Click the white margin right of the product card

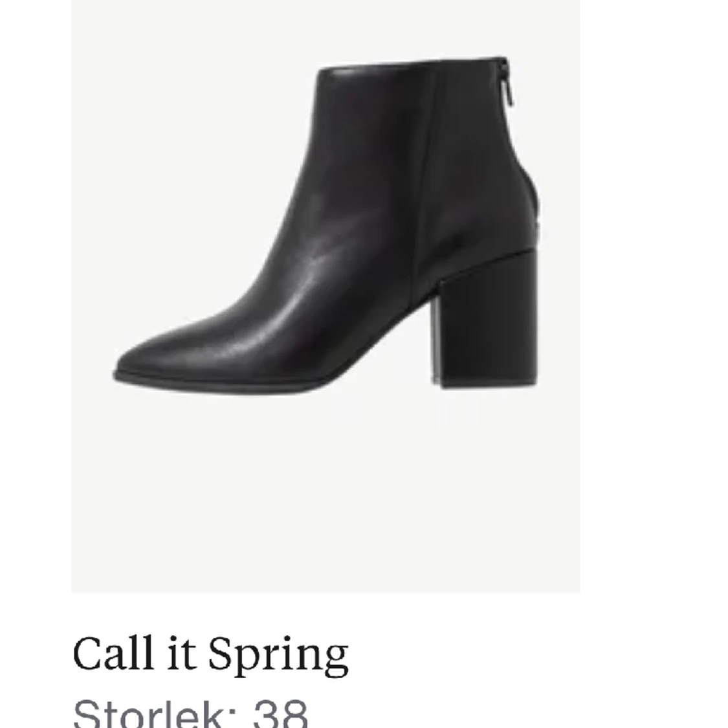[x=654, y=296]
